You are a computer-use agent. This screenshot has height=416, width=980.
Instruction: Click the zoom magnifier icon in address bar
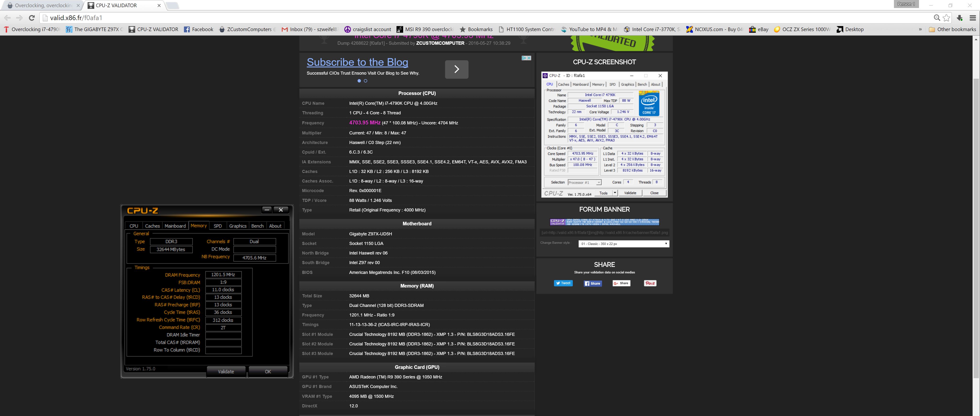(x=937, y=18)
